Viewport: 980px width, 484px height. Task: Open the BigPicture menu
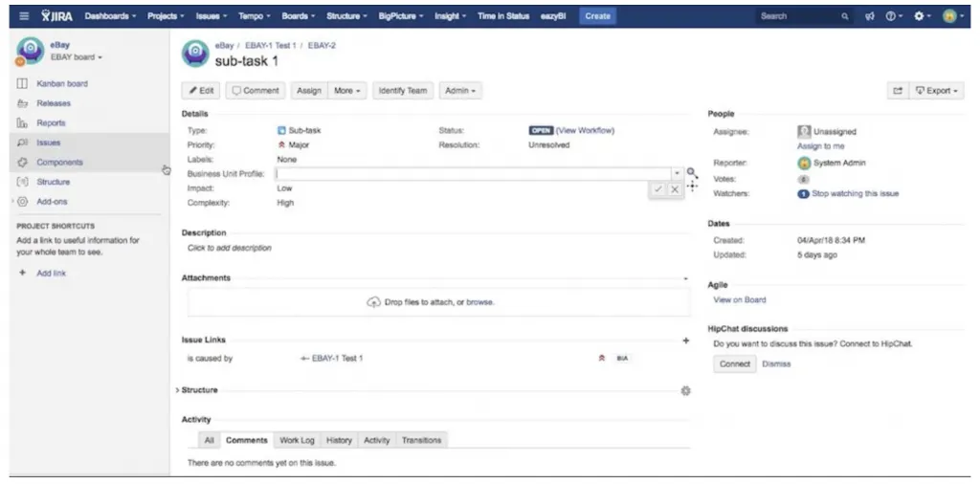(x=401, y=16)
